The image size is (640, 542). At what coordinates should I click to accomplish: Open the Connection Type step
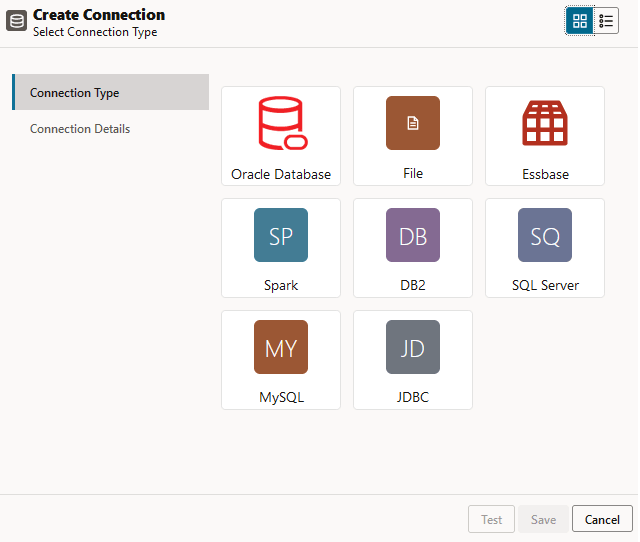coord(111,92)
